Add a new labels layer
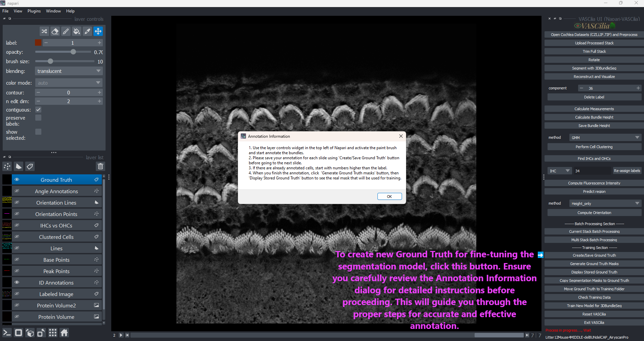 tap(30, 166)
